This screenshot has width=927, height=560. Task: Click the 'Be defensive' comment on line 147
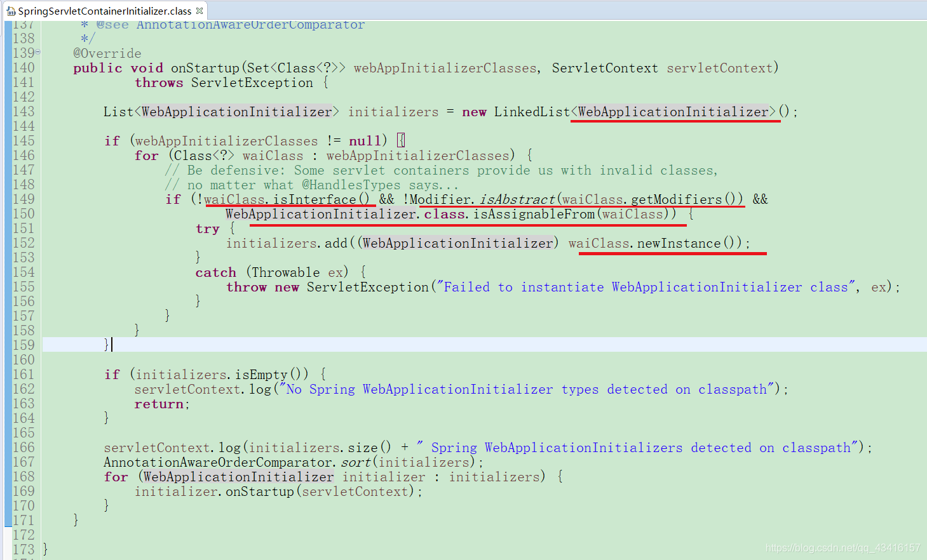[x=442, y=170]
